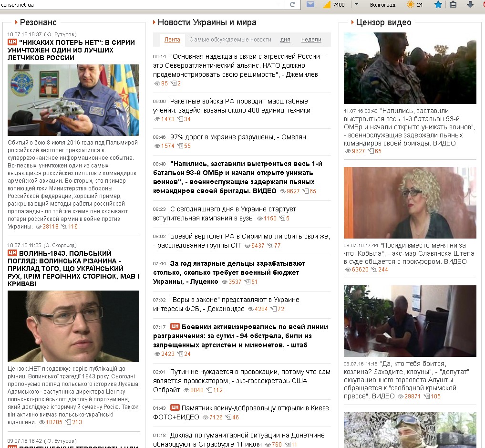Open the 08:40 bold 93-й ОМБр headline
Viewport: 485px width, 448px height.
(237, 177)
